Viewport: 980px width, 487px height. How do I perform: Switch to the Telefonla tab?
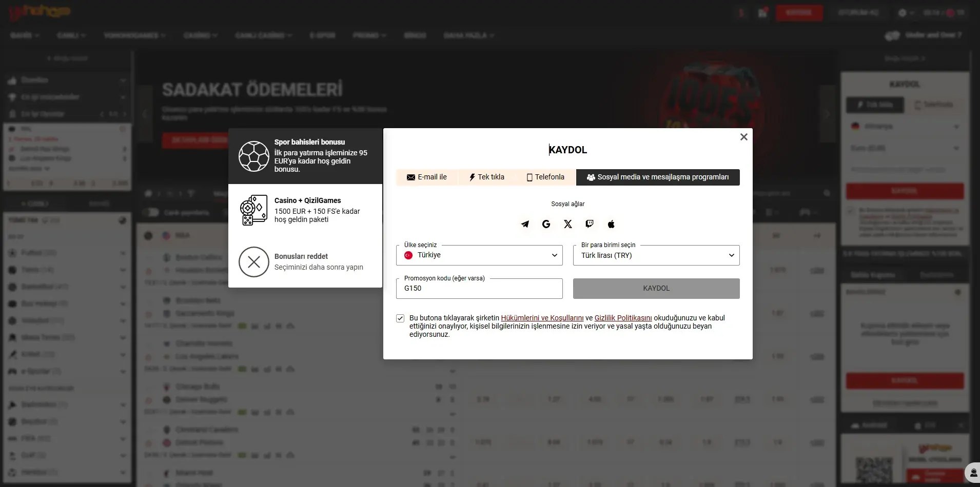pos(545,177)
